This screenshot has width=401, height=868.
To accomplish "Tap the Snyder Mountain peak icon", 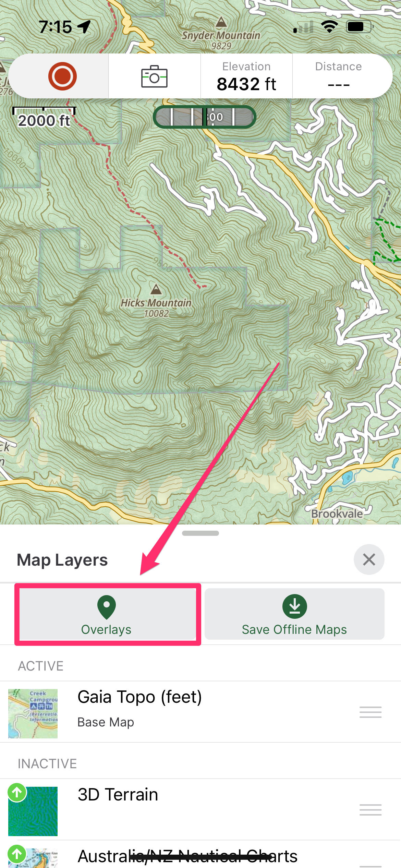I will click(x=221, y=22).
